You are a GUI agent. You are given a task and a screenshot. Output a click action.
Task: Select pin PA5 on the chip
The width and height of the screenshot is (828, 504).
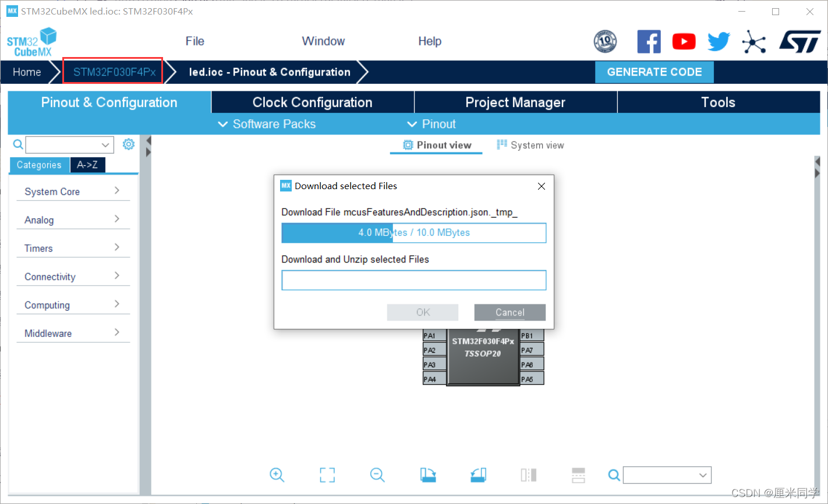pos(532,379)
